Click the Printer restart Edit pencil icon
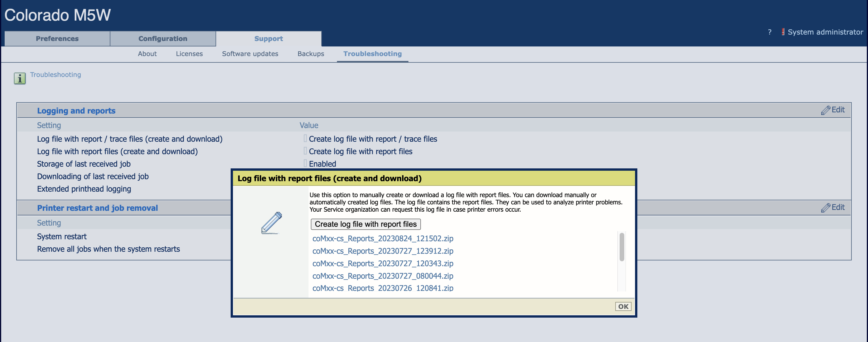The width and height of the screenshot is (868, 342). click(x=826, y=208)
